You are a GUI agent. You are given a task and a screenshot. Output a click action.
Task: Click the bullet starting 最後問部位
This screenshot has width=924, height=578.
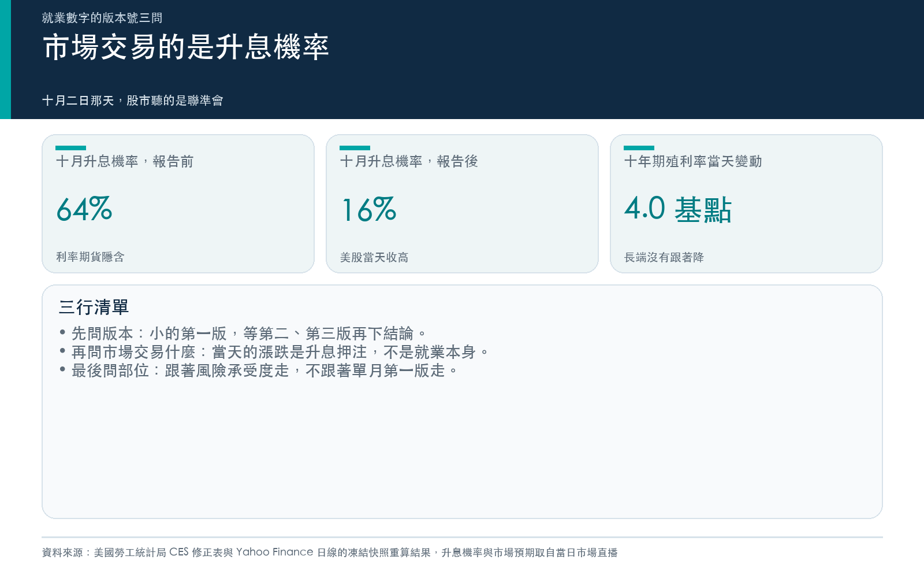coord(258,370)
